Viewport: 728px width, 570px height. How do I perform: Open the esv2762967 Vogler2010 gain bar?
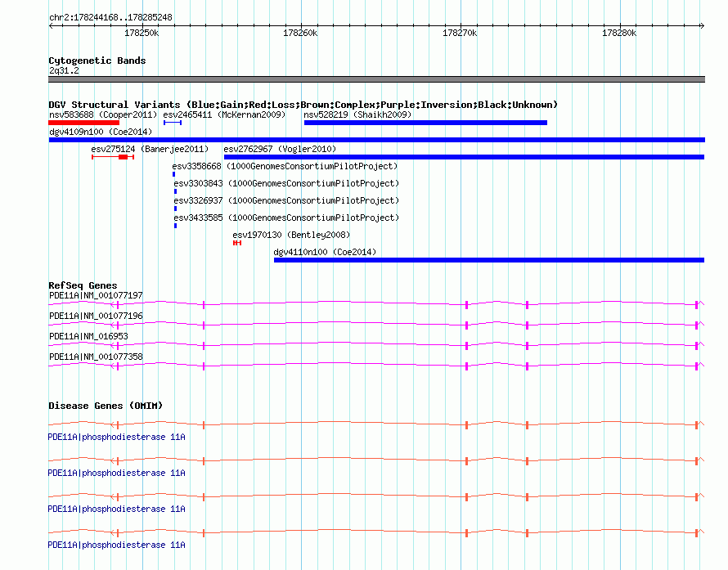pos(463,157)
